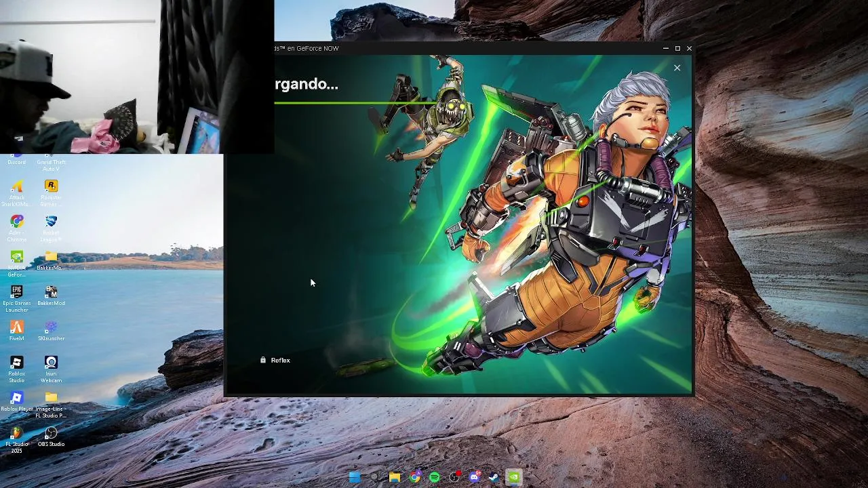Viewport: 868px width, 488px height.
Task: Open the Epic Games Launcher shortcut
Action: [x=17, y=299]
